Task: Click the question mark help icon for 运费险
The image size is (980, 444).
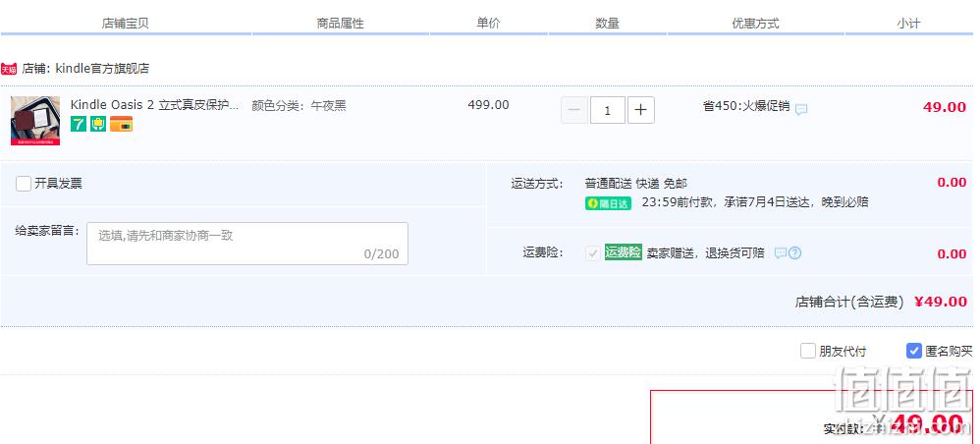Action: tap(795, 253)
